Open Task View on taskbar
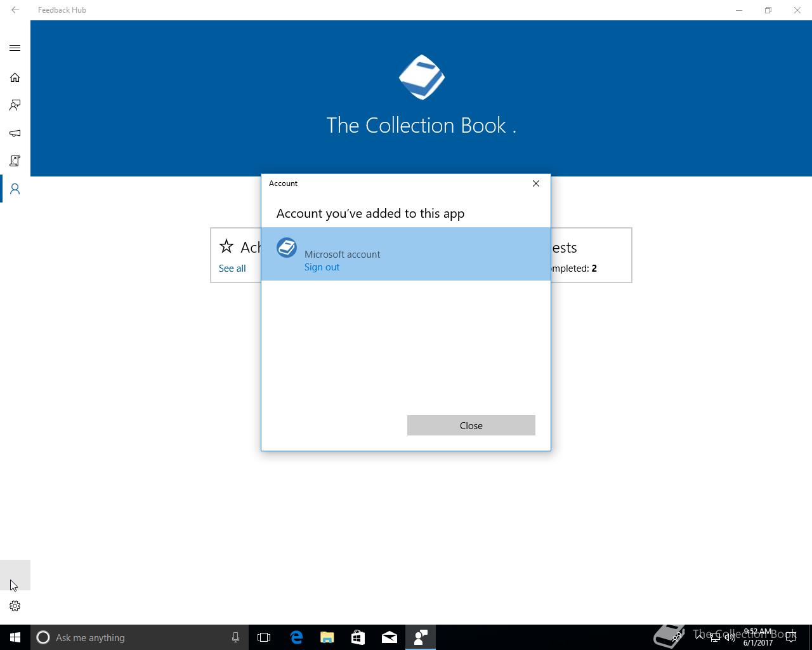812x650 pixels. pyautogui.click(x=264, y=637)
